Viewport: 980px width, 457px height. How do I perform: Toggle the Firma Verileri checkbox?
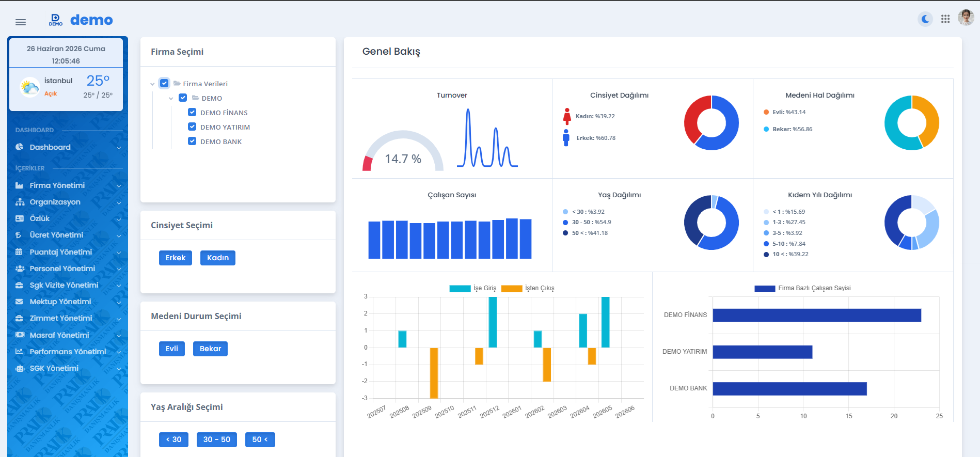(164, 83)
